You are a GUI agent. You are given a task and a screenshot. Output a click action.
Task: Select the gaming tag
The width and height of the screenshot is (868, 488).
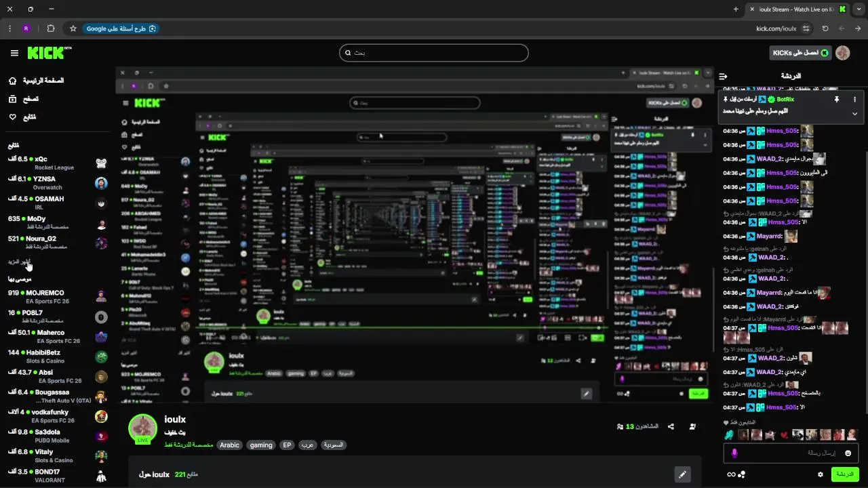pos(261,445)
